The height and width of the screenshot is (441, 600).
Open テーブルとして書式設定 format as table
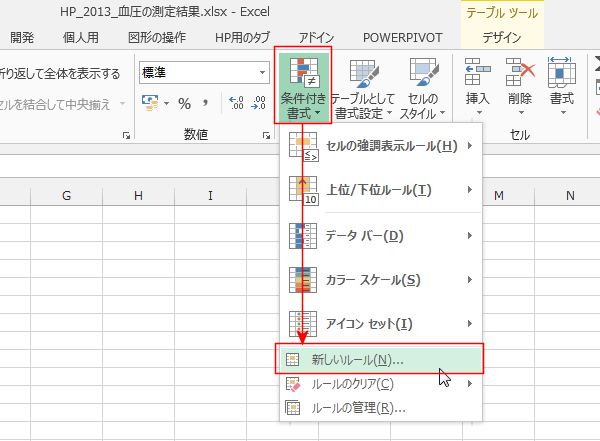coord(363,89)
